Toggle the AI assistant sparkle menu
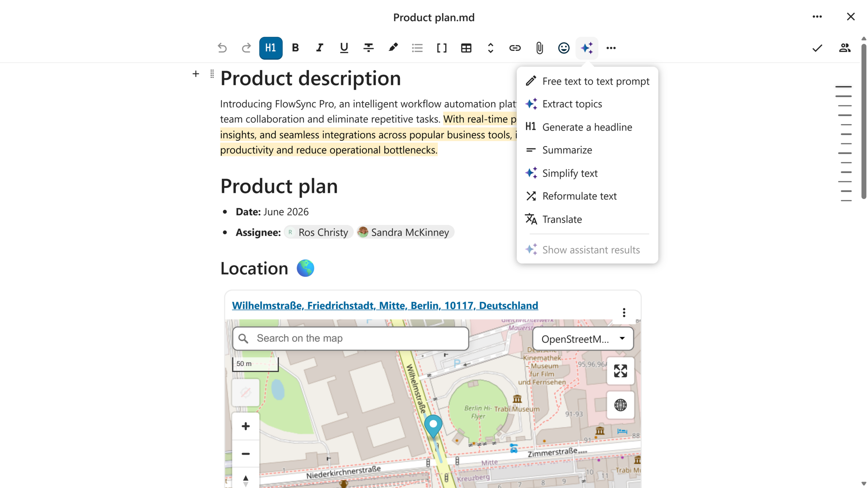The image size is (868, 488). point(587,48)
